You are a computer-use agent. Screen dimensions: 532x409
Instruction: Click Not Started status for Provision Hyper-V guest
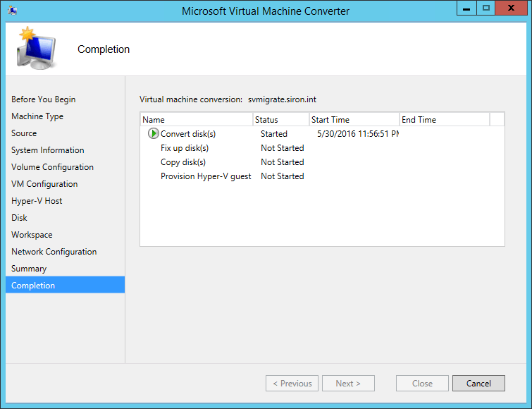coord(283,176)
